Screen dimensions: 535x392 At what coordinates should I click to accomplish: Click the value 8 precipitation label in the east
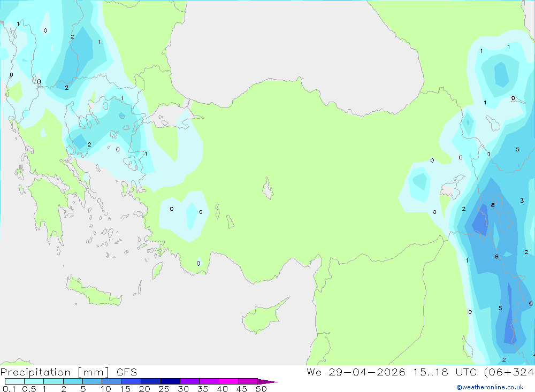click(x=493, y=205)
